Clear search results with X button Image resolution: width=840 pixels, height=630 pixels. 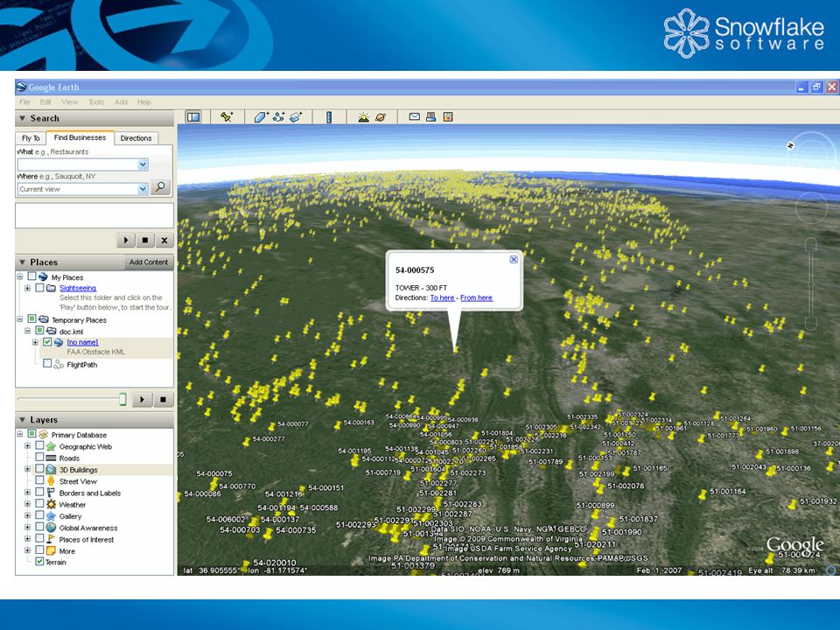(164, 240)
